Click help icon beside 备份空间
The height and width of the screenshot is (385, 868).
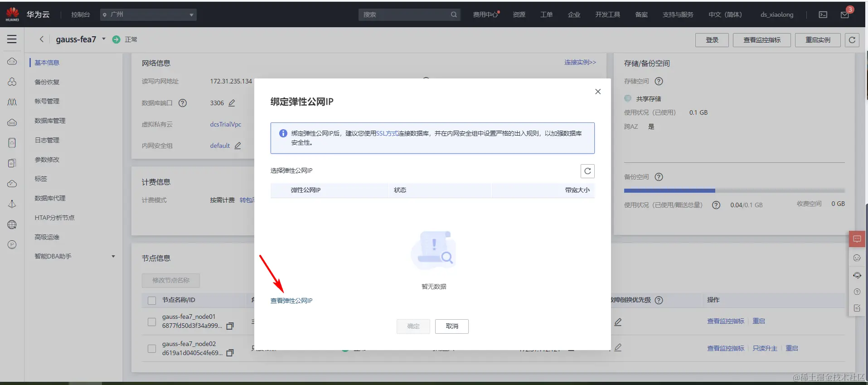[x=659, y=177]
